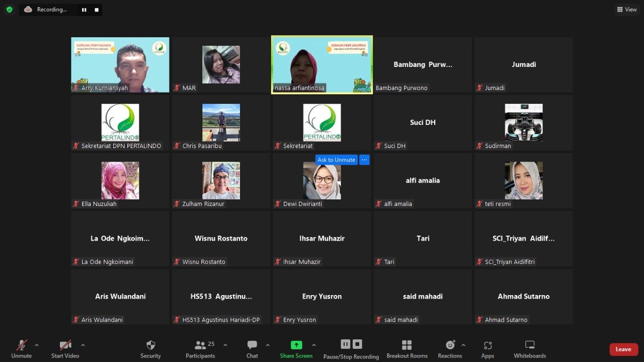
Task: Open more options on Dewi Dwirianti's tile
Action: point(364,160)
